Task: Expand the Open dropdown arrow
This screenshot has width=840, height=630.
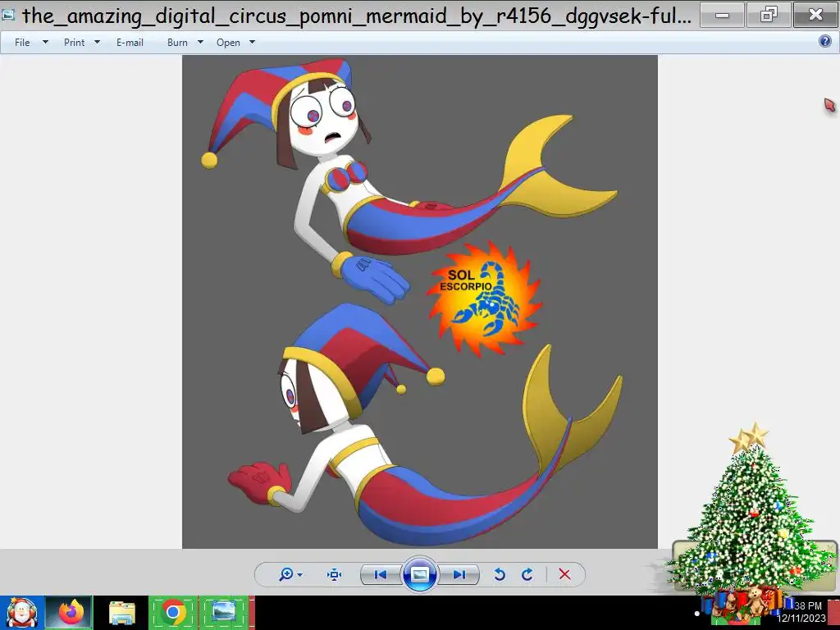Action: 253,42
